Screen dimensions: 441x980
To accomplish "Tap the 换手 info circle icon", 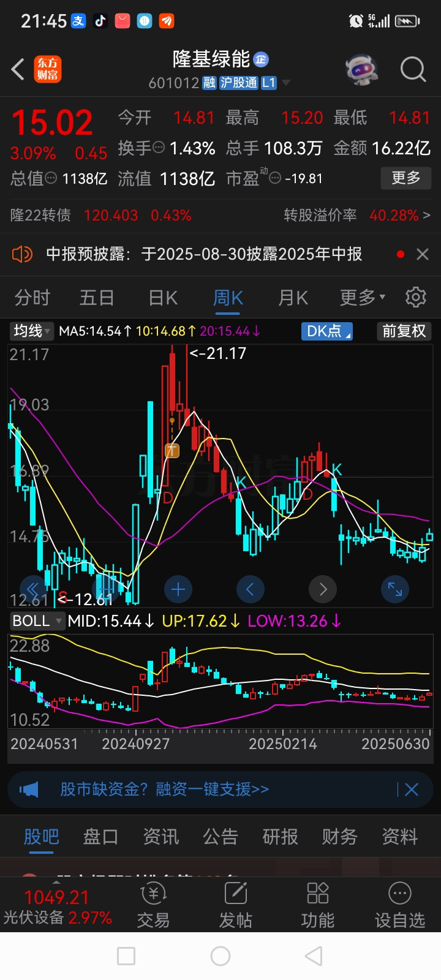I will (158, 147).
